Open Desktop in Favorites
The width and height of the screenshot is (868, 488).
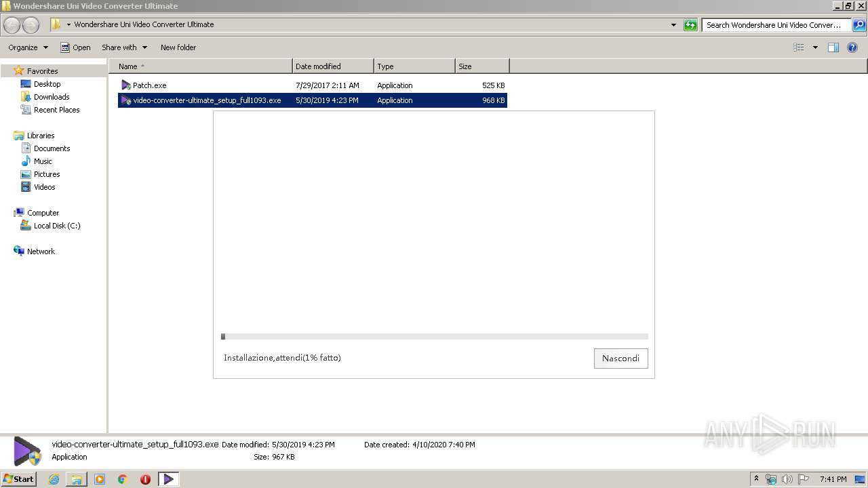[47, 84]
